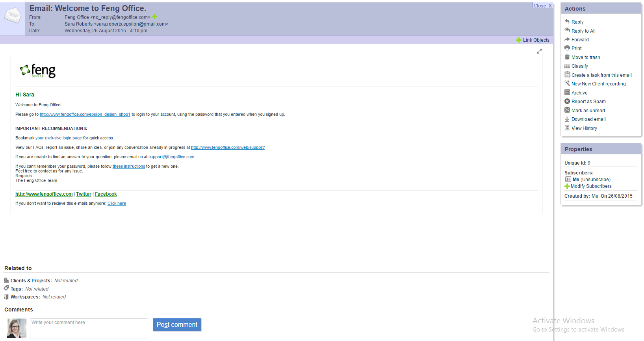The width and height of the screenshot is (644, 341).
Task: Select Archive in the Actions list
Action: tap(579, 93)
